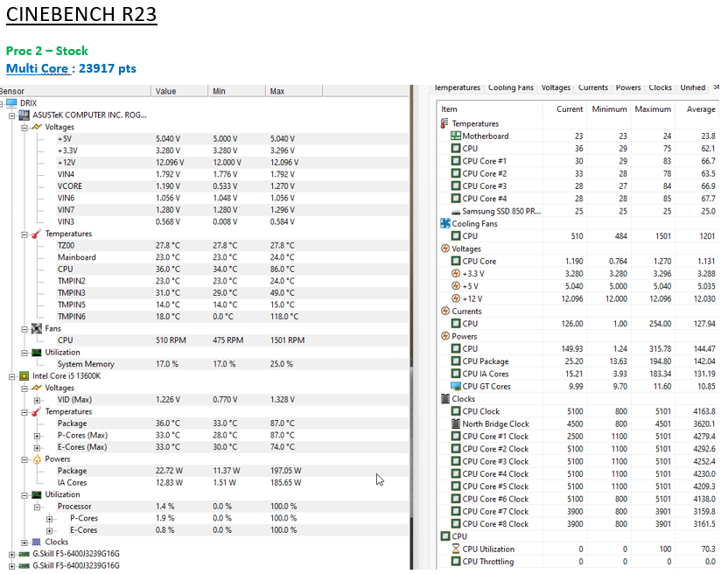Click the Temperatures group icon in right Item list
The width and height of the screenshot is (728, 574).
coord(444,123)
